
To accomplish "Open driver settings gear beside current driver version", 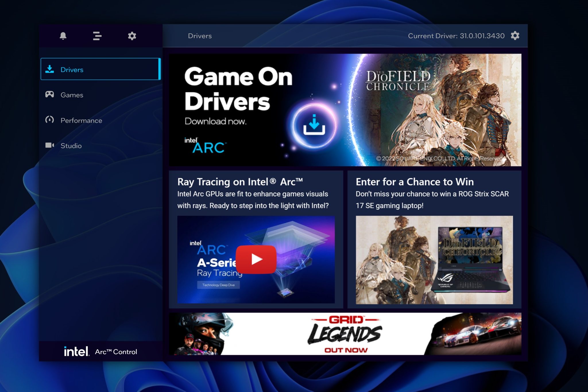I will tap(515, 36).
